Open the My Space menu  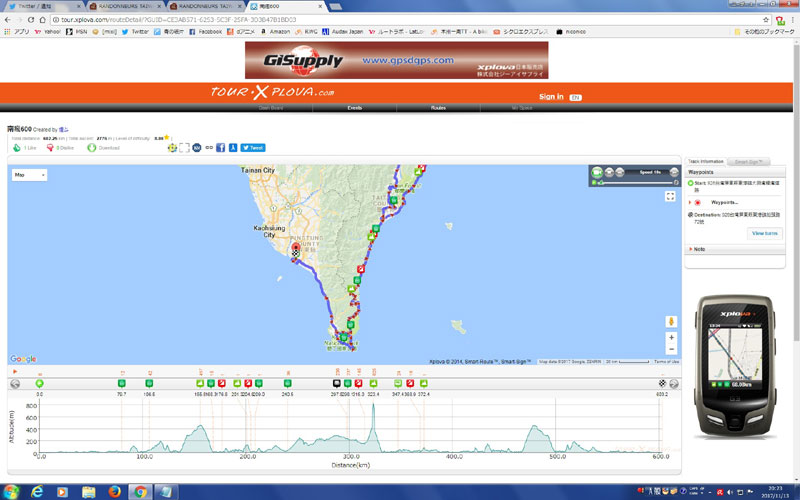[522, 108]
